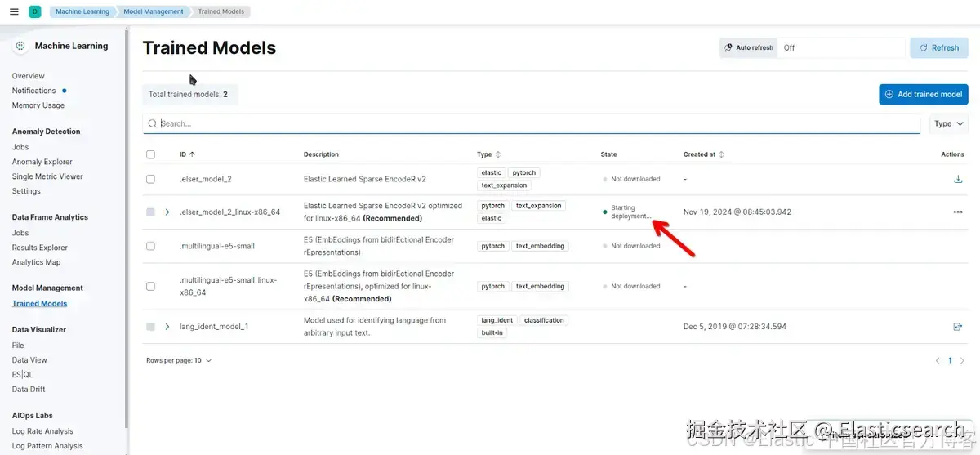Open the Auto refresh Off selector
The height and width of the screenshot is (455, 980).
click(841, 48)
